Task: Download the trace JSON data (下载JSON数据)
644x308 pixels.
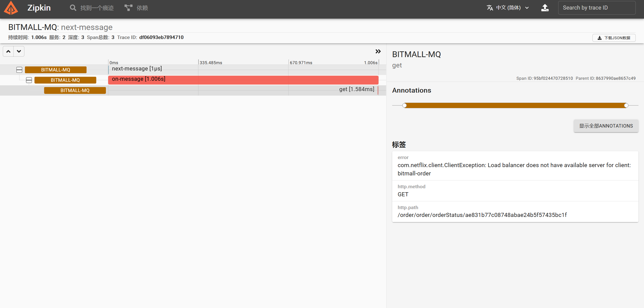Action: (614, 38)
